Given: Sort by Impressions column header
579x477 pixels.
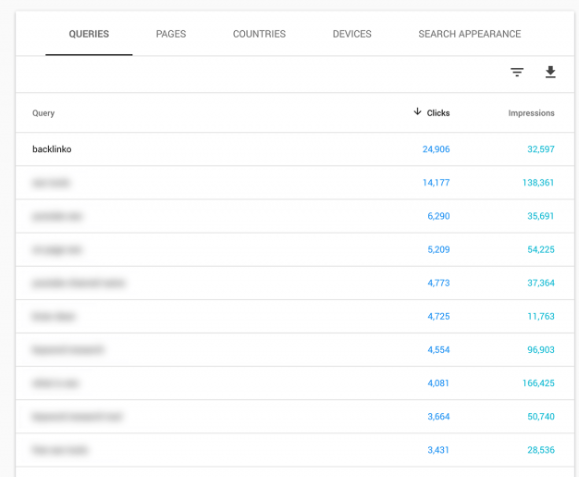Looking at the screenshot, I should click(x=531, y=113).
